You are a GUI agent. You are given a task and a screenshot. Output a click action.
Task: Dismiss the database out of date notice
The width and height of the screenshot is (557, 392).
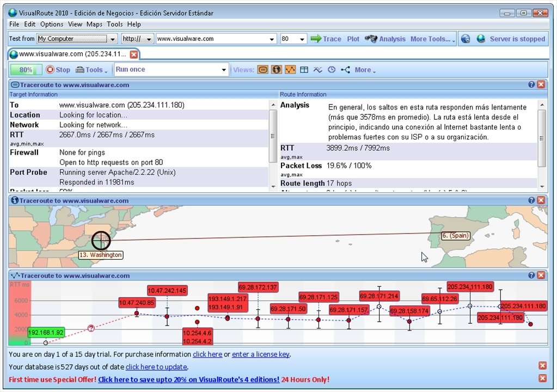542,366
